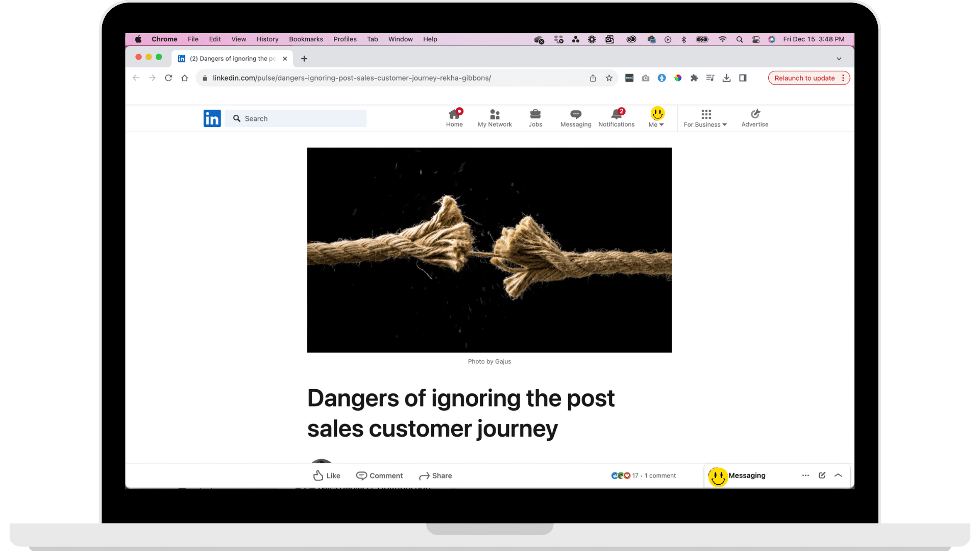
Task: Click in the LinkedIn Search field
Action: (x=301, y=118)
